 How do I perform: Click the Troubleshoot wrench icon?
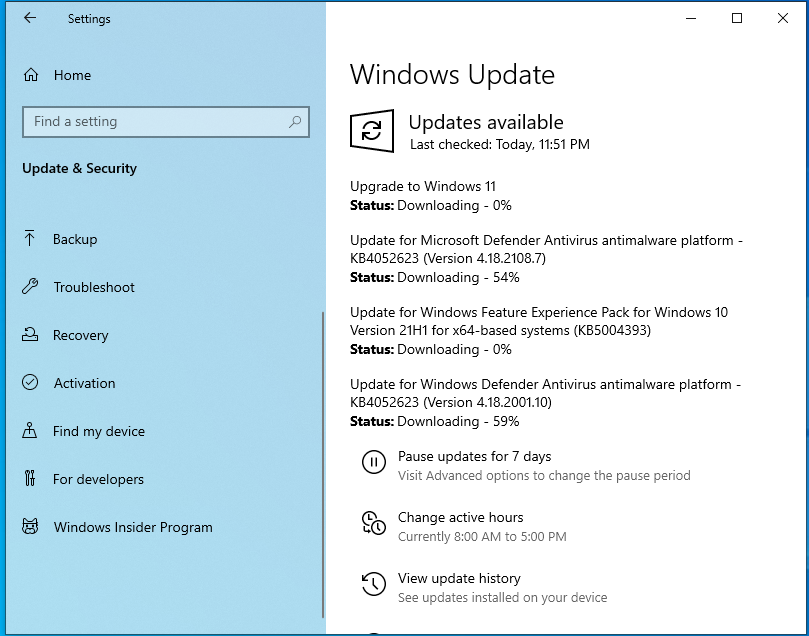30,286
